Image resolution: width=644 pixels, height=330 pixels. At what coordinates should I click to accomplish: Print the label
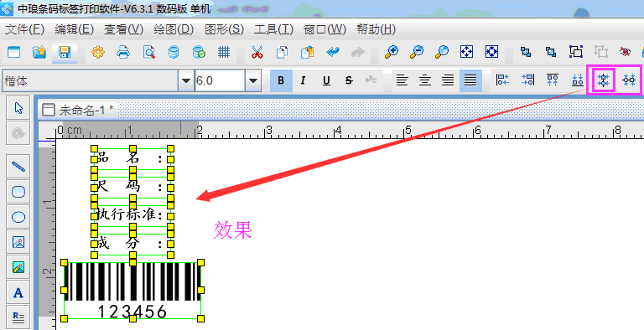tap(123, 52)
